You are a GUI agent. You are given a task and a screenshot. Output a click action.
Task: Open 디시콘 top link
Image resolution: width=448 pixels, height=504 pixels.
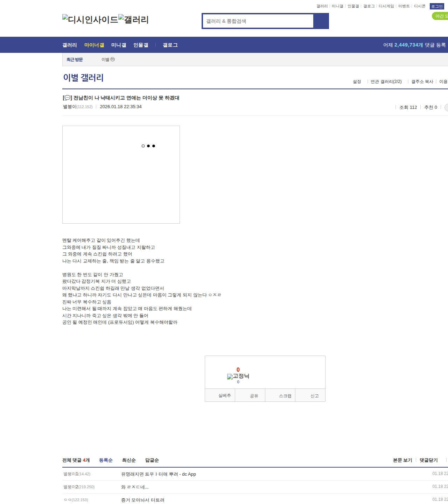(x=420, y=6)
